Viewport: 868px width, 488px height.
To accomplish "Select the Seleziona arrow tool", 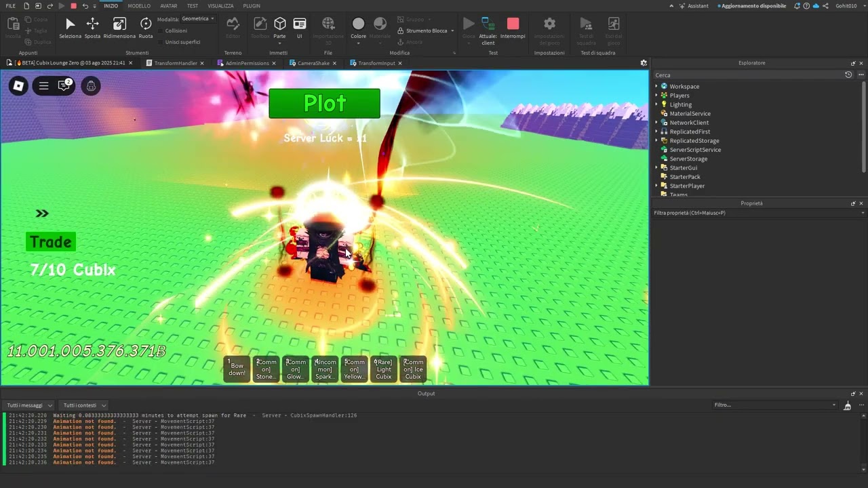I will (x=70, y=28).
